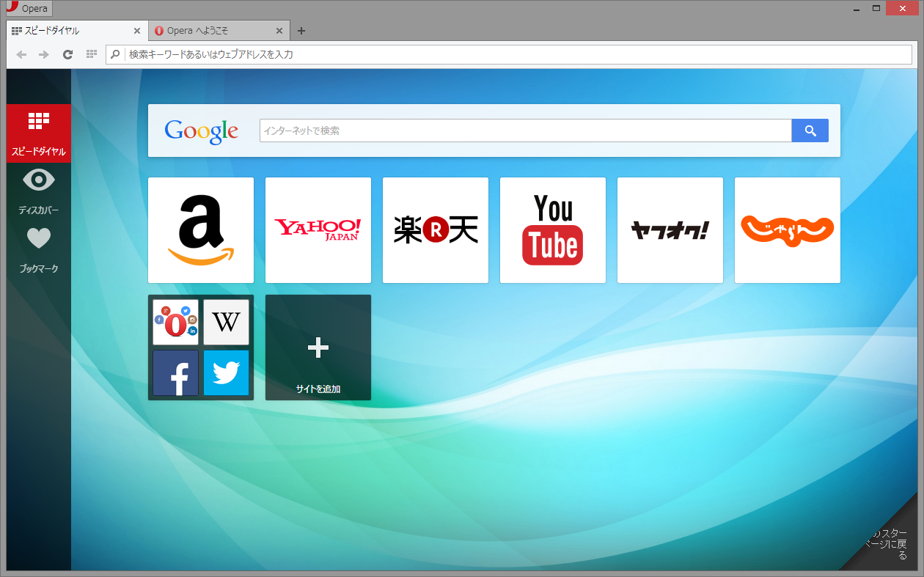Open the YouTube speed dial tile
Image resolution: width=924 pixels, height=577 pixels.
tap(552, 229)
